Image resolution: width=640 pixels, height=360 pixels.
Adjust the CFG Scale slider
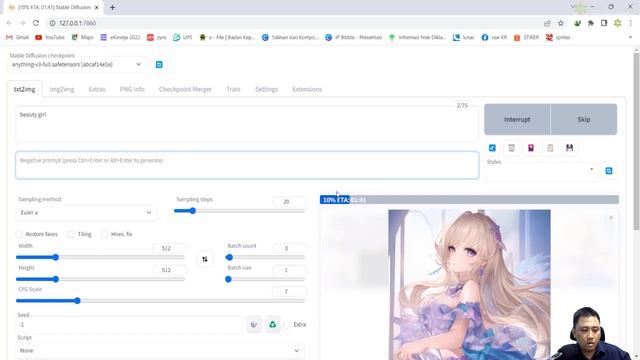coord(160,301)
